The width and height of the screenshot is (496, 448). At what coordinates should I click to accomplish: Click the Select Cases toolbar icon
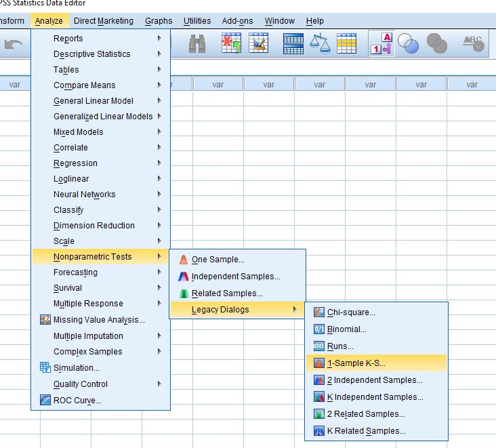pos(346,43)
